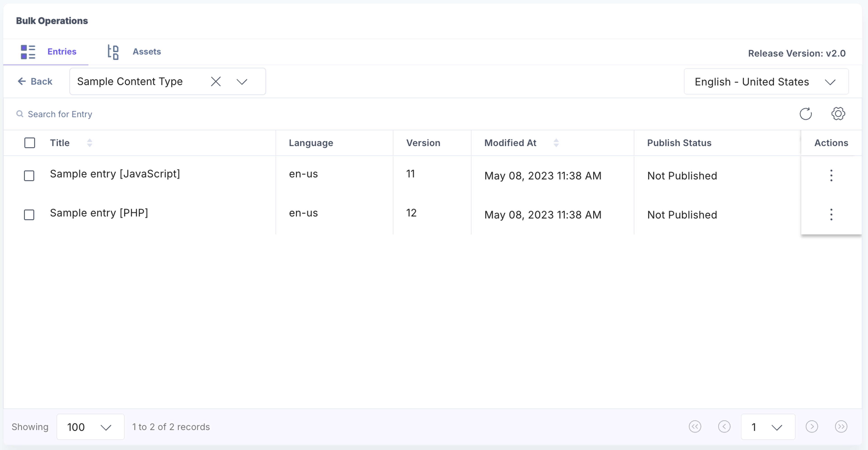868x450 pixels.
Task: Expand the Sample Content Type dropdown
Action: 242,82
